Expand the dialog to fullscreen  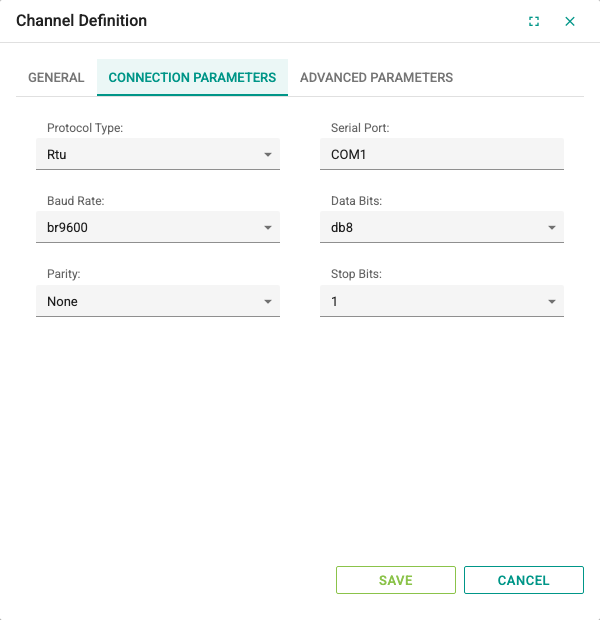pyautogui.click(x=534, y=21)
